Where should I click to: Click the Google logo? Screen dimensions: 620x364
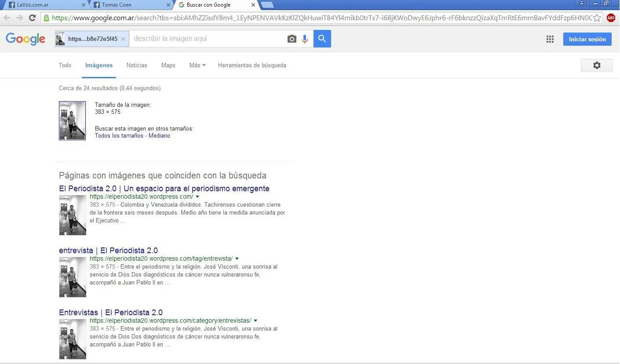point(26,39)
